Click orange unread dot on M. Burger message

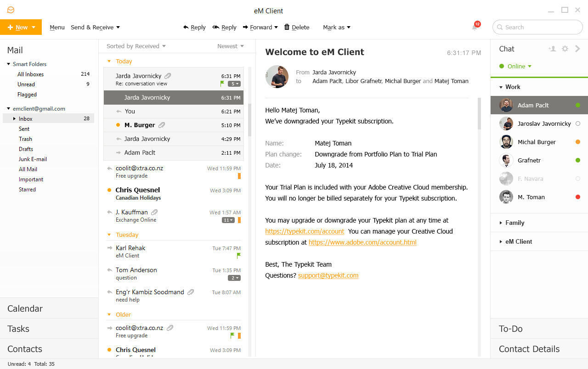tap(118, 125)
